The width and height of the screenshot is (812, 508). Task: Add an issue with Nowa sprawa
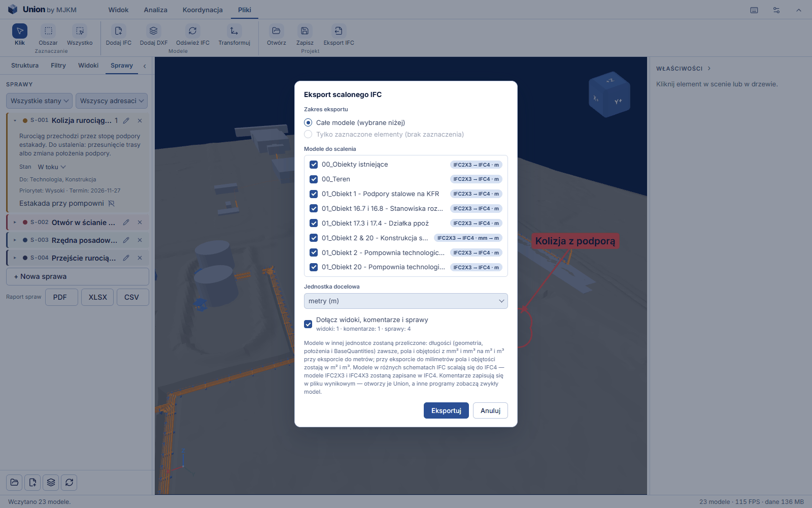point(78,277)
